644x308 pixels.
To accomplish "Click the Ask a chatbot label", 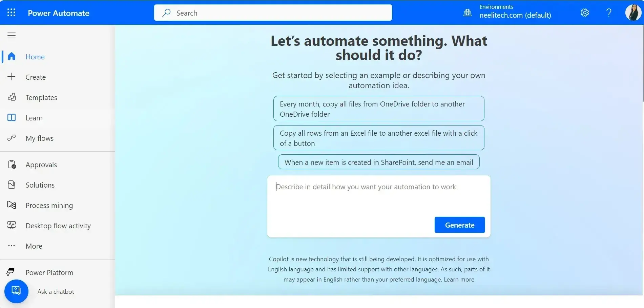I will pos(56,291).
